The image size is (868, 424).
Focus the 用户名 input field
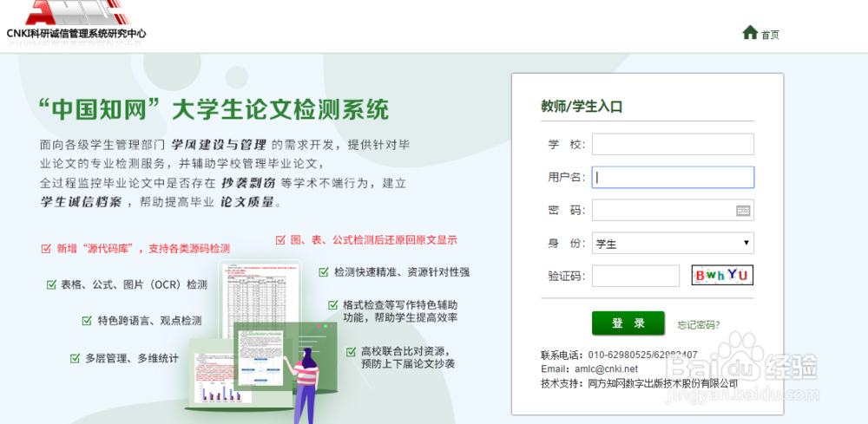point(673,178)
